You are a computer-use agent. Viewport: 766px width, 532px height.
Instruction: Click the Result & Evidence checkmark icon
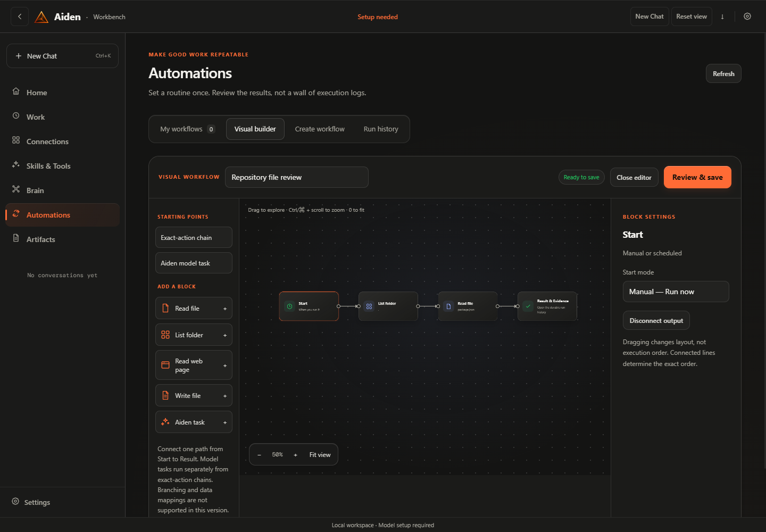[528, 306]
